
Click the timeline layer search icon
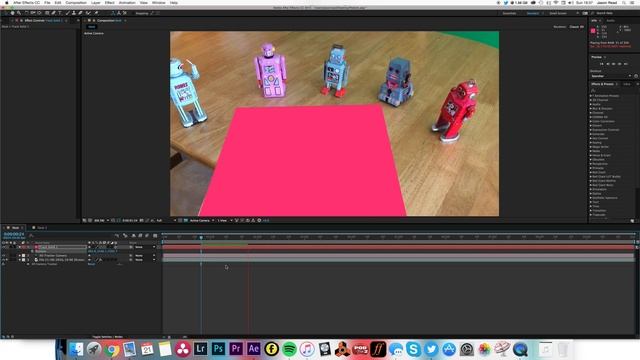point(31,236)
